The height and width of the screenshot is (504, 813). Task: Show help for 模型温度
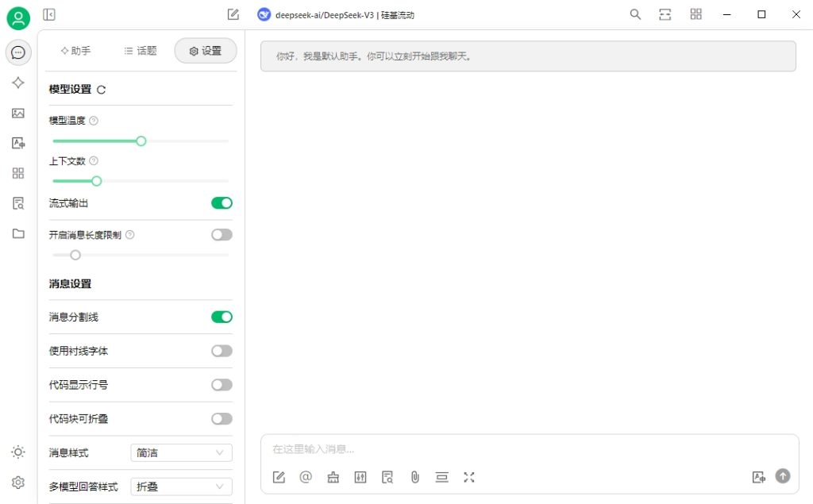94,121
